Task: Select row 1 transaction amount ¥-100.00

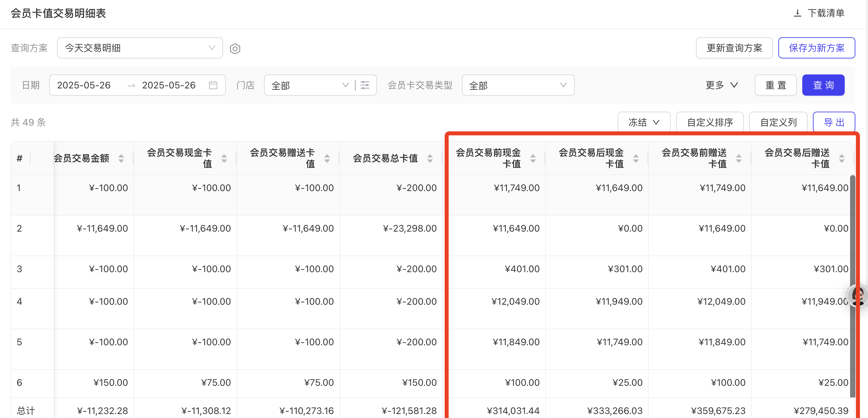Action: [x=109, y=188]
